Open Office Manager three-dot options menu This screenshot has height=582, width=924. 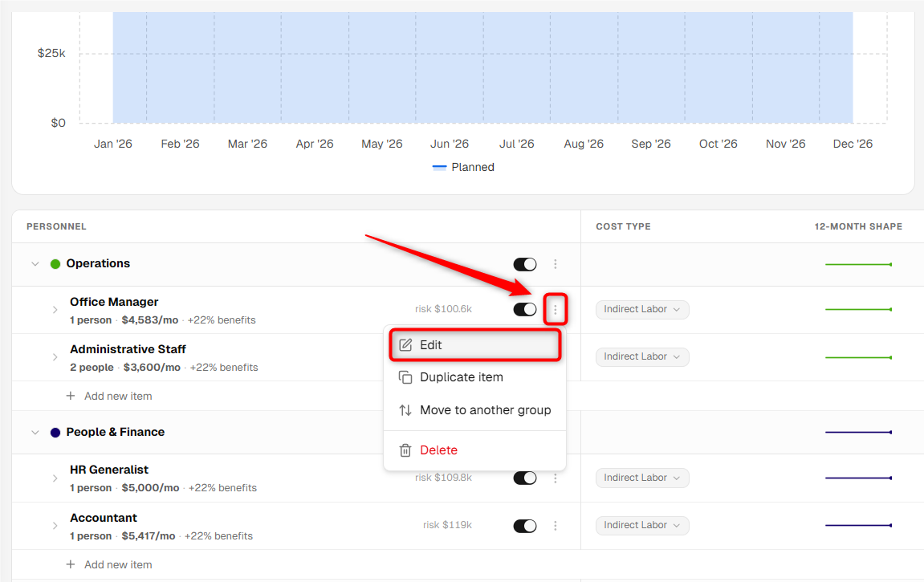555,309
